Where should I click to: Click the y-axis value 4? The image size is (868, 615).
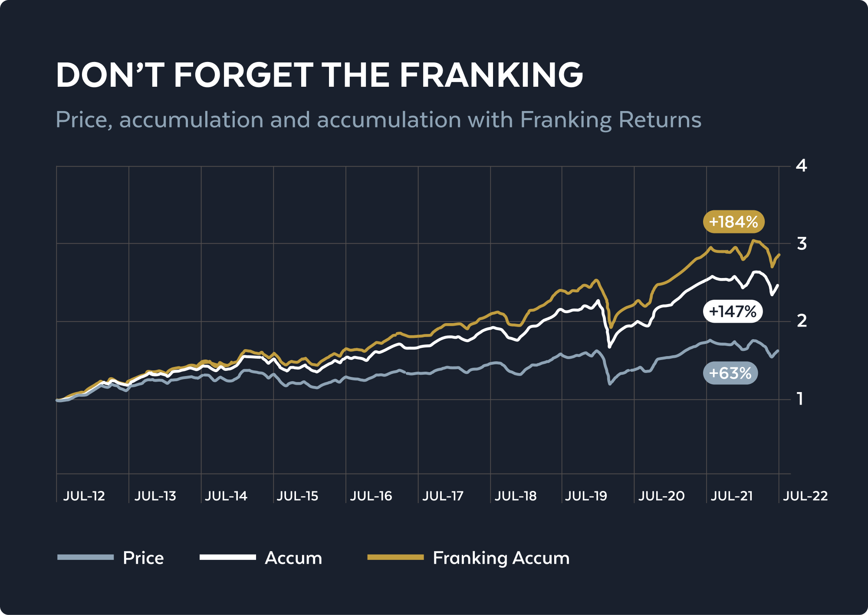point(801,166)
